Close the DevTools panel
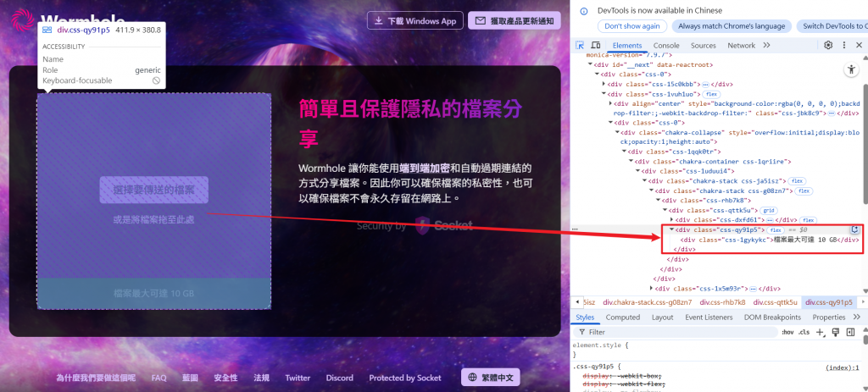The width and height of the screenshot is (868, 392). 860,46
